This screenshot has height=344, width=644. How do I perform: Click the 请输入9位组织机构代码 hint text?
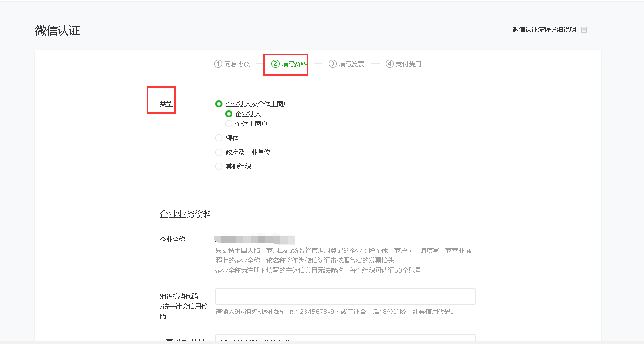(x=334, y=312)
